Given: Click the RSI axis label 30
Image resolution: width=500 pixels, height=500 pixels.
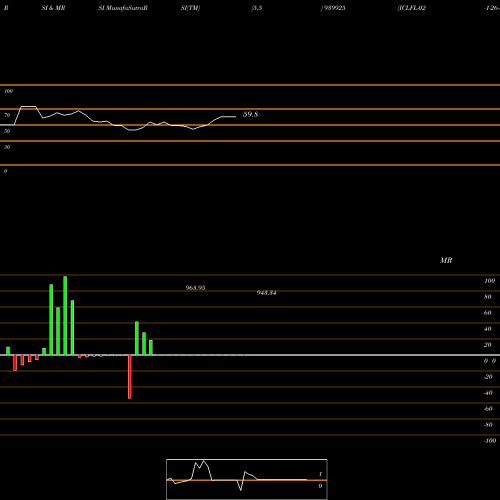Looking at the screenshot, I should 7,147.
